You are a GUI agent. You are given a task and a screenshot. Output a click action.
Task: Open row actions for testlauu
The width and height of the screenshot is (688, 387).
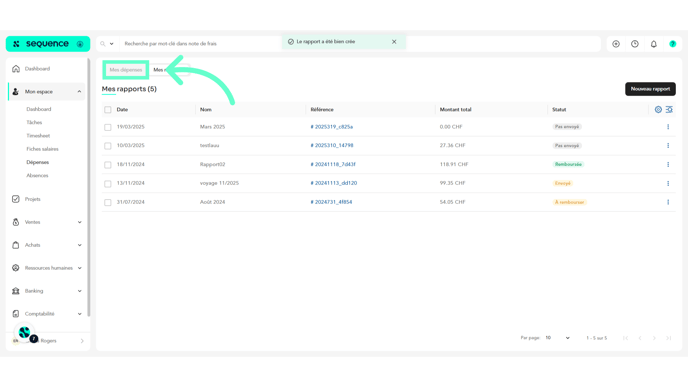click(x=668, y=146)
